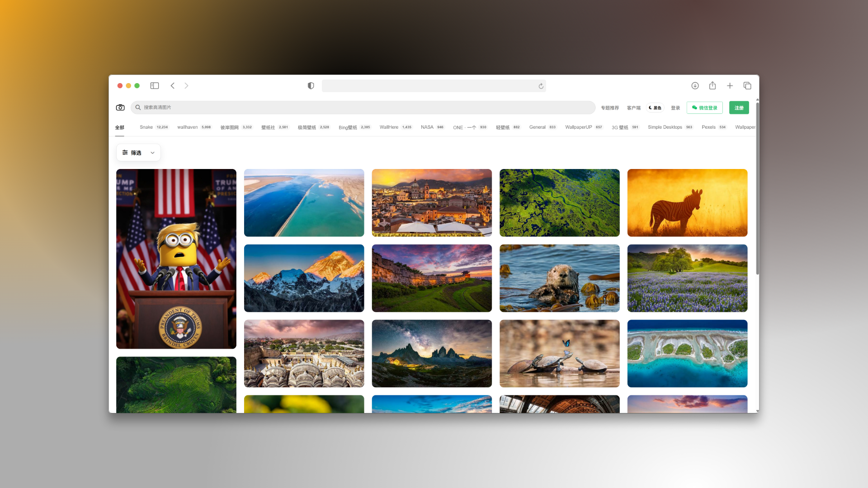868x488 pixels.
Task: Click the browser address bar
Action: coord(434,86)
